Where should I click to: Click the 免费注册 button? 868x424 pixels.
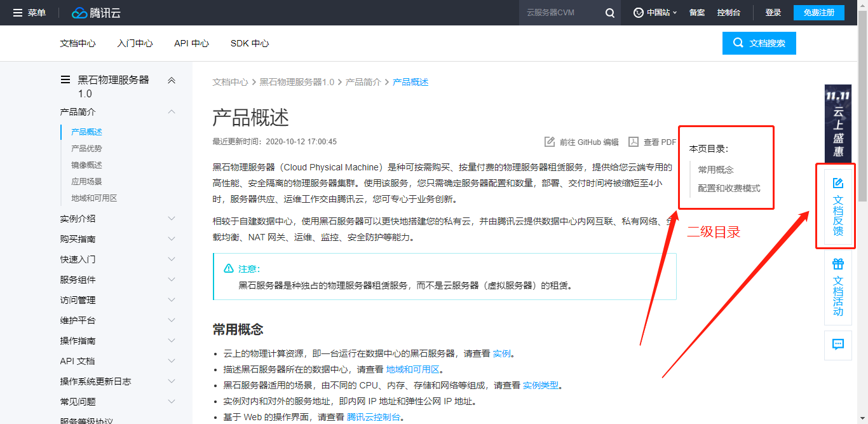coord(818,13)
